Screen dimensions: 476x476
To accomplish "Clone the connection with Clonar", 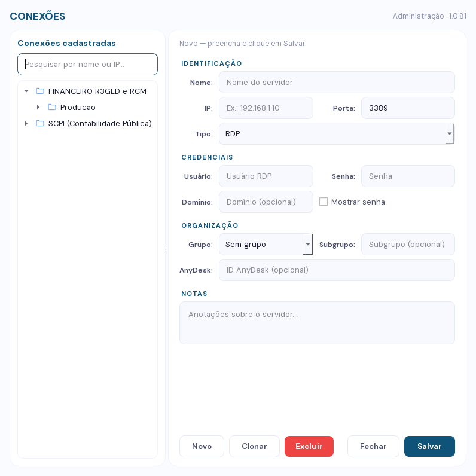I will [254, 446].
